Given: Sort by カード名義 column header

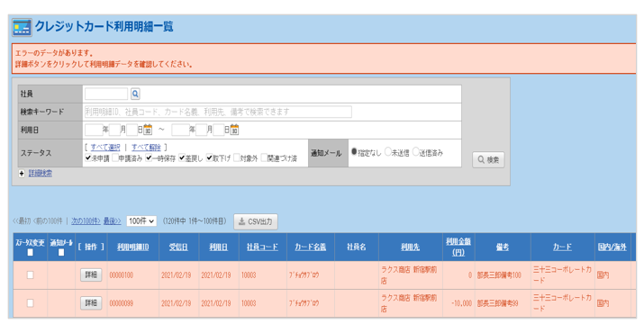Looking at the screenshot, I should coord(311,247).
